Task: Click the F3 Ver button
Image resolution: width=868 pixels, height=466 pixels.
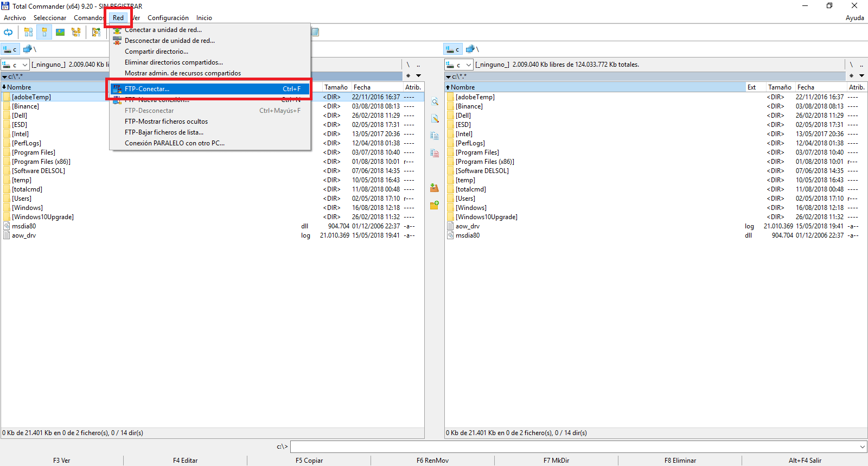Action: click(x=62, y=461)
